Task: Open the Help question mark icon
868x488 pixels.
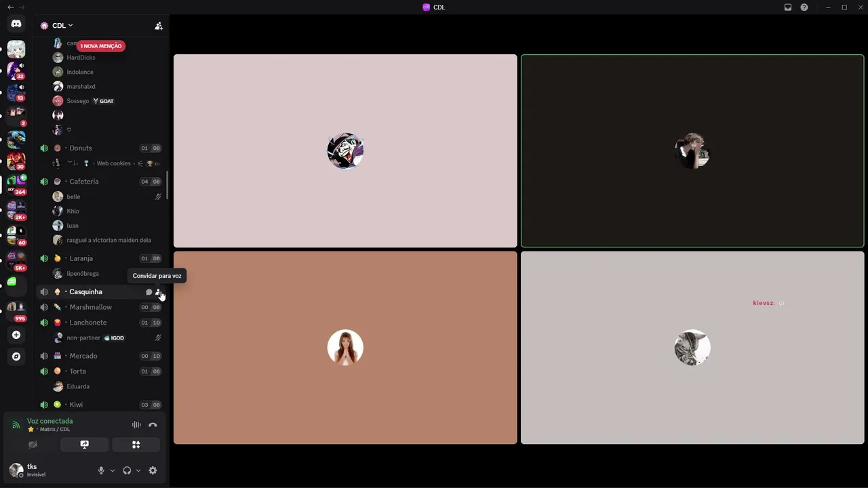Action: 804,7
